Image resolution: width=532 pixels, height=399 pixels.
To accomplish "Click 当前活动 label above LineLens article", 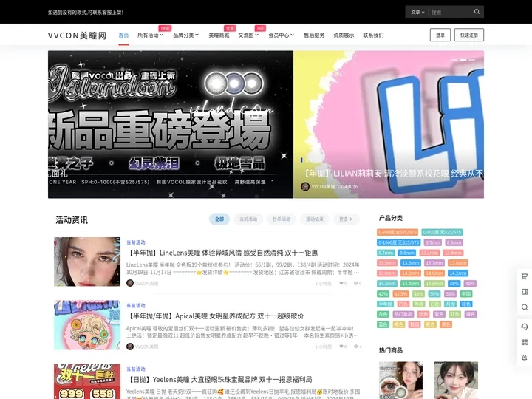I will tap(136, 242).
